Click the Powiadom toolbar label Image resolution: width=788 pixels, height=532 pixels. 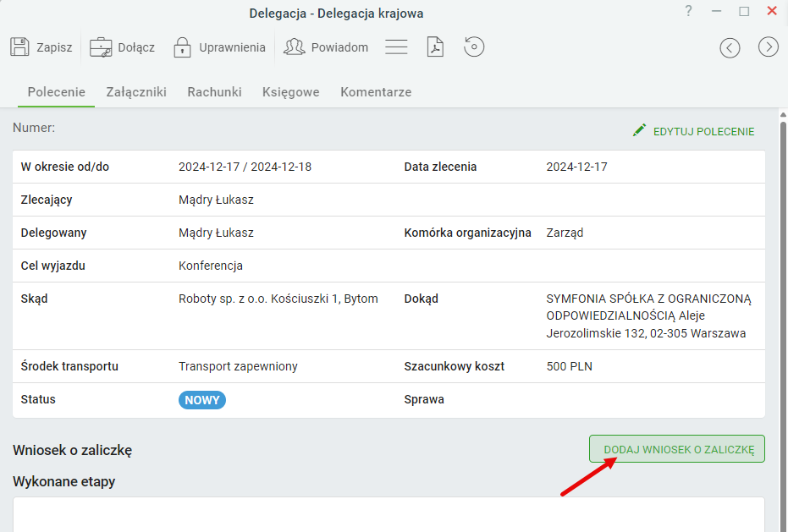point(339,47)
